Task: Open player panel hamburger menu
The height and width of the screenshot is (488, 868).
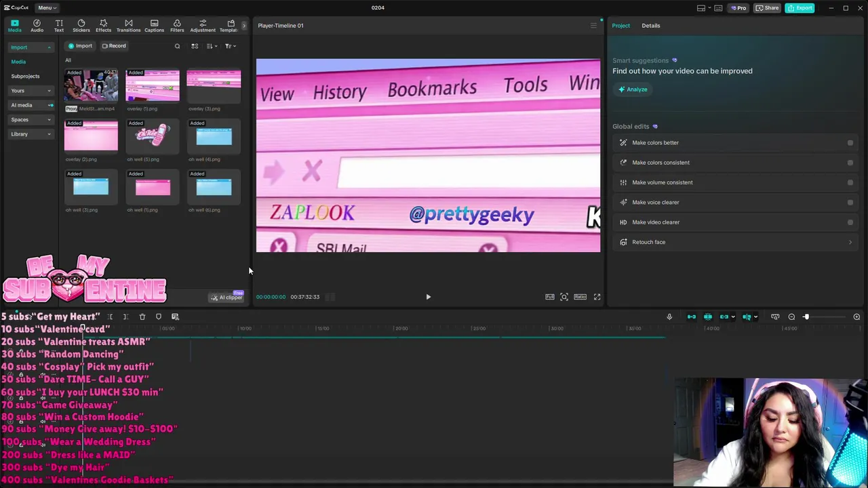Action: (x=593, y=26)
